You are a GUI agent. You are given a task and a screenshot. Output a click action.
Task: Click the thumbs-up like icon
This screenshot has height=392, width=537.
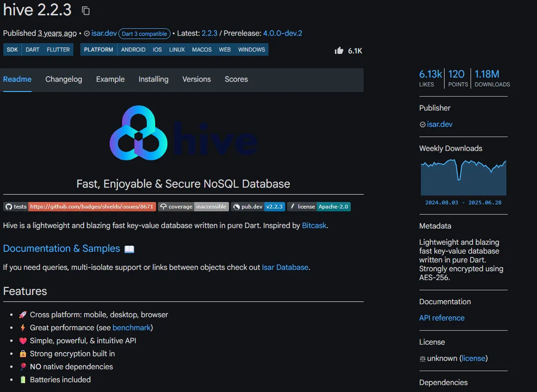(x=339, y=51)
